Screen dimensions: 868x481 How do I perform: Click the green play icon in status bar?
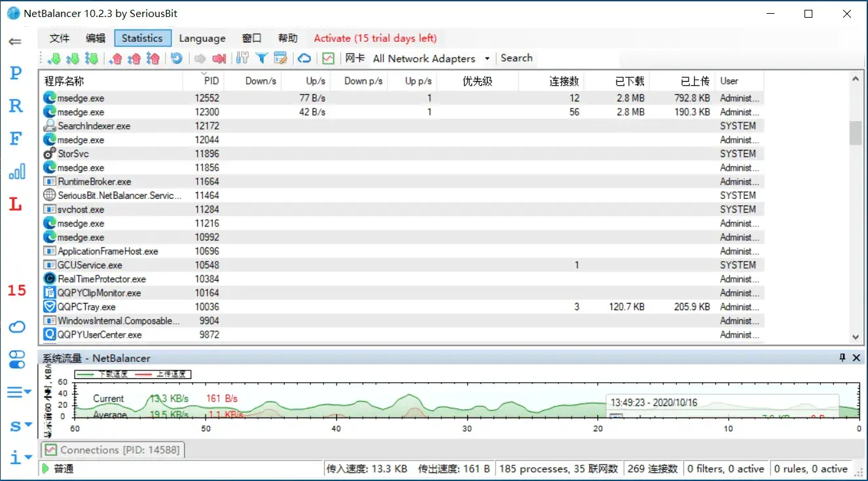45,469
